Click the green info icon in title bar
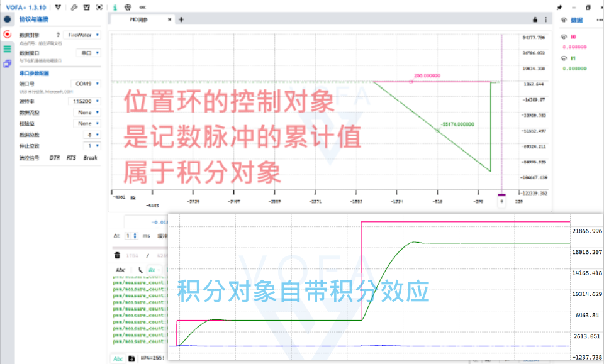Image resolution: width=604 pixels, height=364 pixels. coord(115,8)
